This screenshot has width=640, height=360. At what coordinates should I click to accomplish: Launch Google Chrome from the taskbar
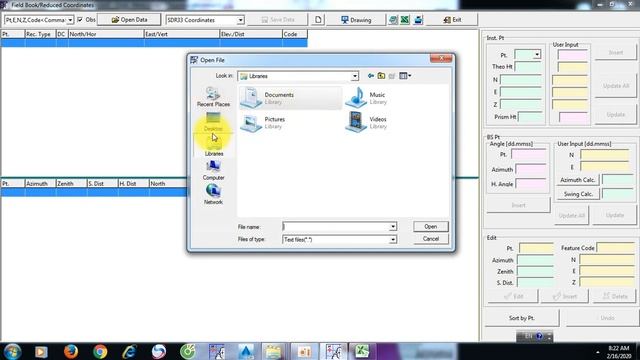[x=100, y=351]
